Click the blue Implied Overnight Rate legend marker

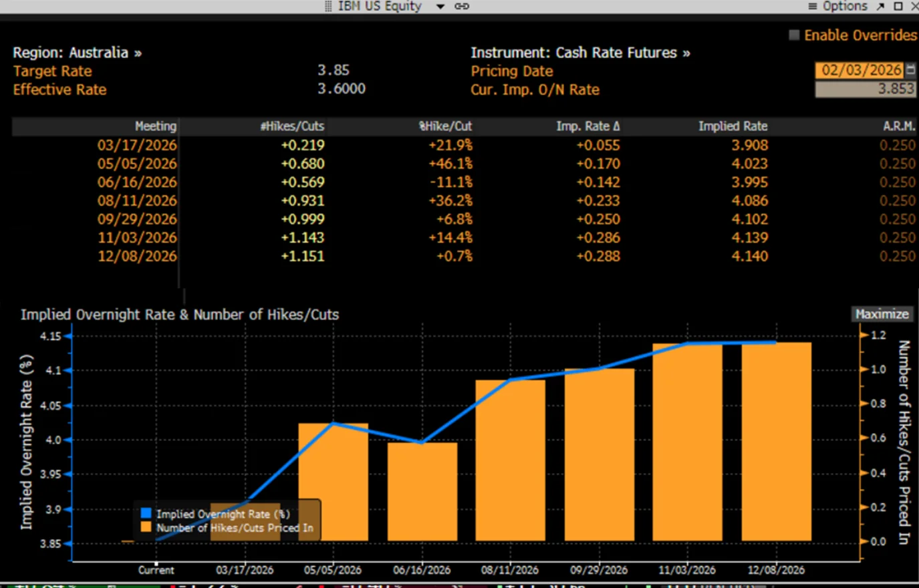pos(147,514)
